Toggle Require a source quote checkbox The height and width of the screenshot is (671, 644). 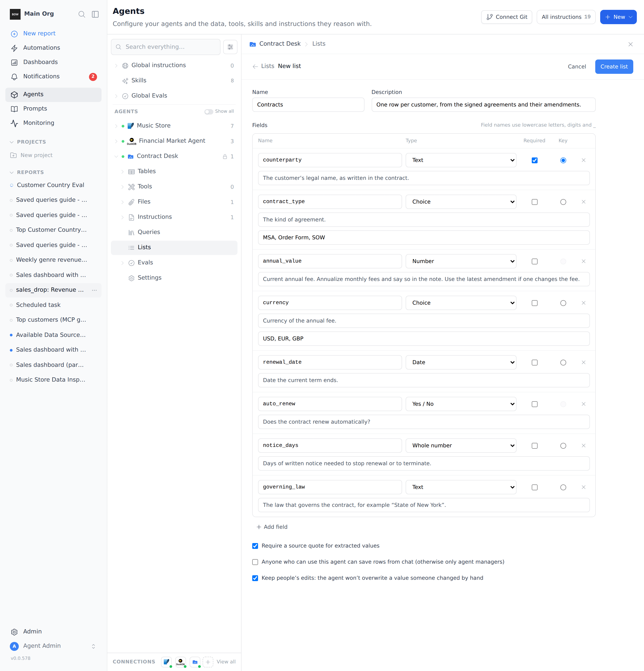(x=255, y=546)
